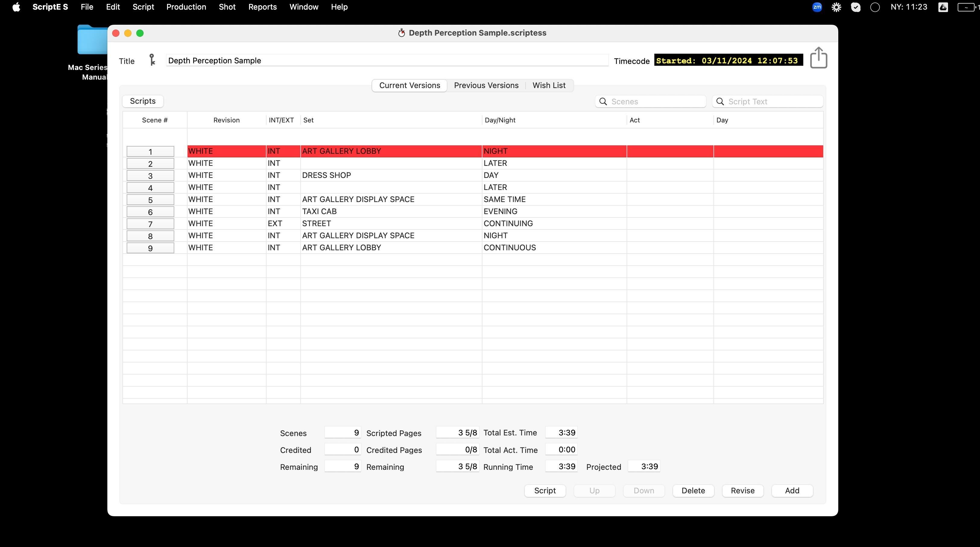980x547 pixels.
Task: Open the Reports menu
Action: pos(262,7)
